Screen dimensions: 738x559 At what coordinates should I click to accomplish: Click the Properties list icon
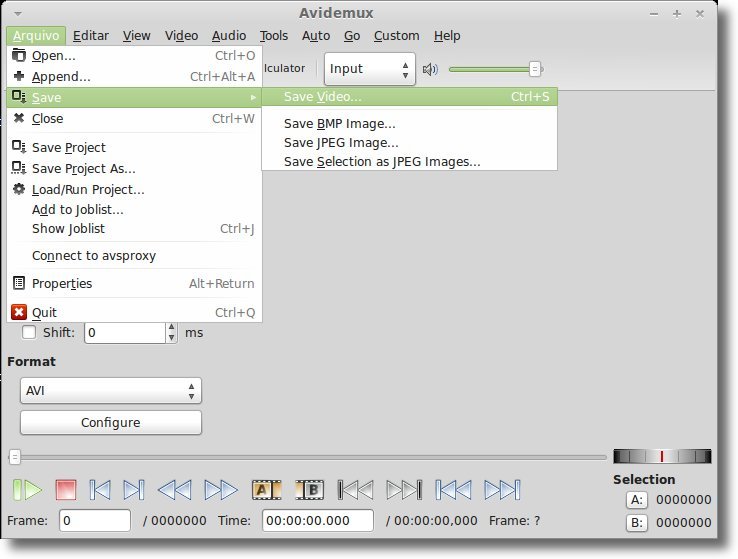[19, 283]
